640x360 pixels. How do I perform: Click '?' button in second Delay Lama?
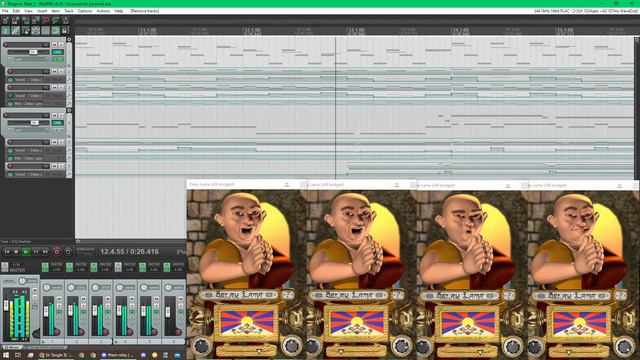(x=398, y=294)
